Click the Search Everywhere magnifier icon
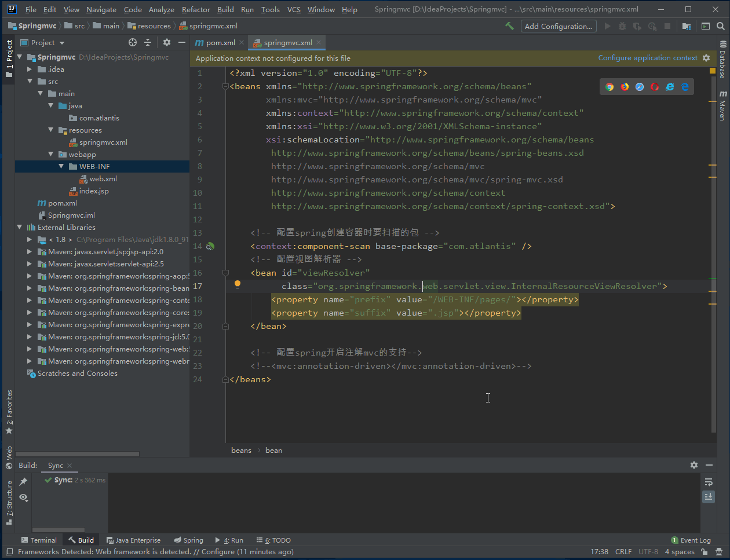 coord(721,26)
